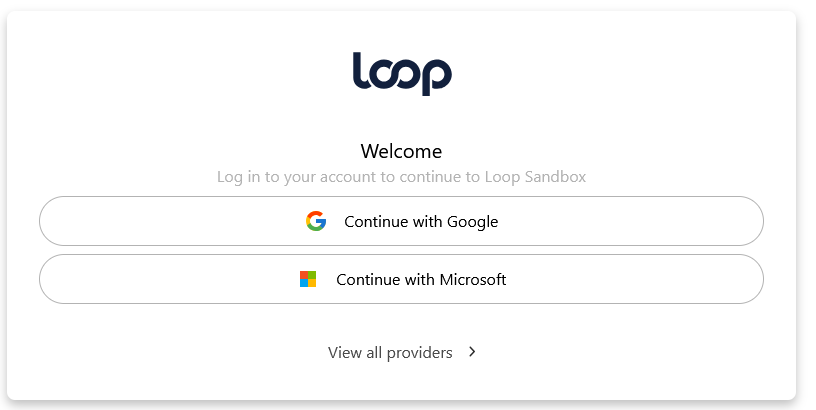This screenshot has height=410, width=816.
Task: Expand full provider list via View all providers
Action: pos(402,352)
